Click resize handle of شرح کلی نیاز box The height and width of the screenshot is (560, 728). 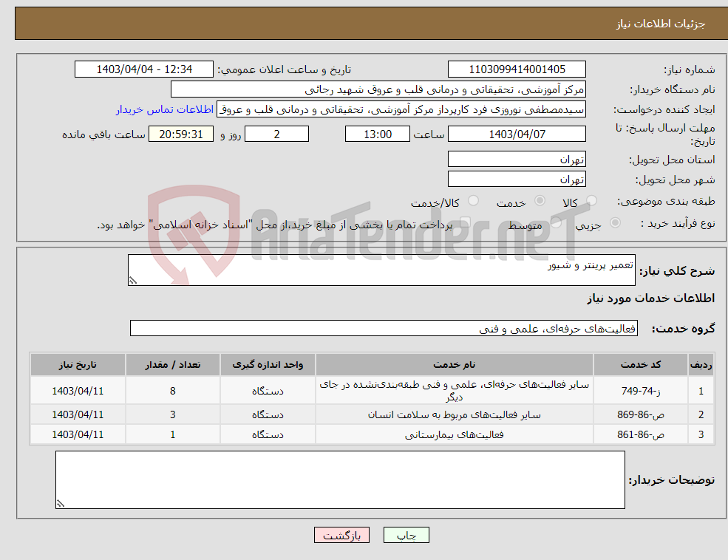133,281
